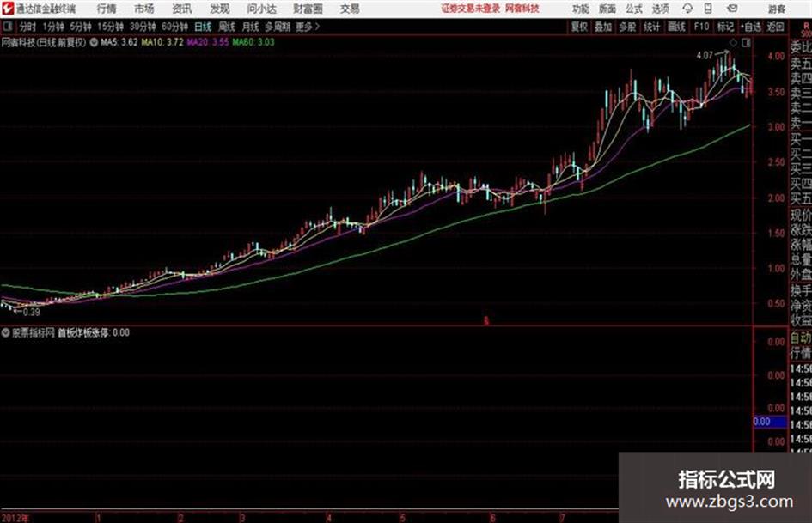Open the 交易 menu

pyautogui.click(x=350, y=9)
